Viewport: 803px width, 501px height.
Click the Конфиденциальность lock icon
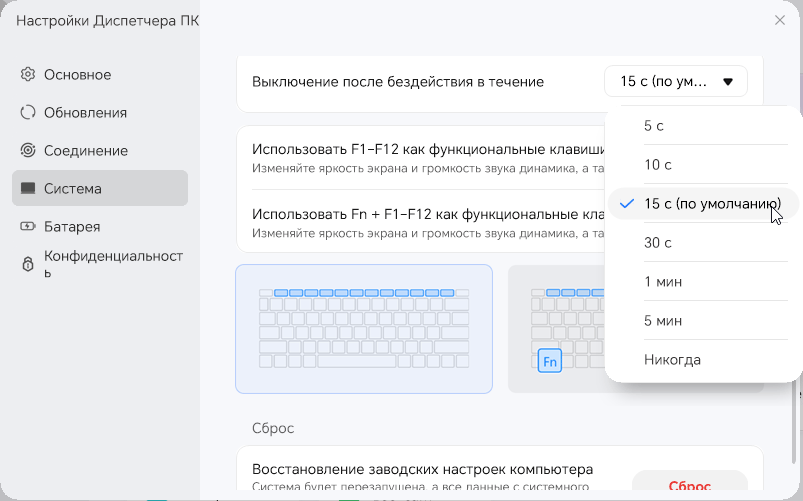coord(28,265)
